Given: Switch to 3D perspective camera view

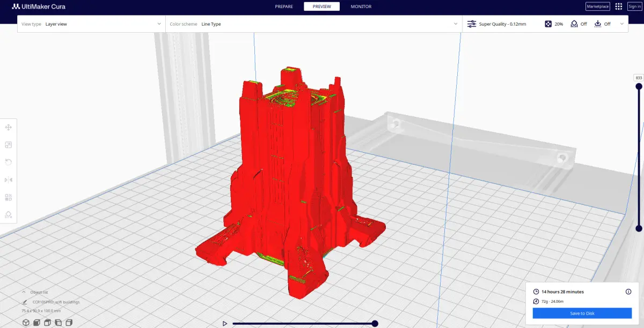Looking at the screenshot, I should [x=26, y=323].
